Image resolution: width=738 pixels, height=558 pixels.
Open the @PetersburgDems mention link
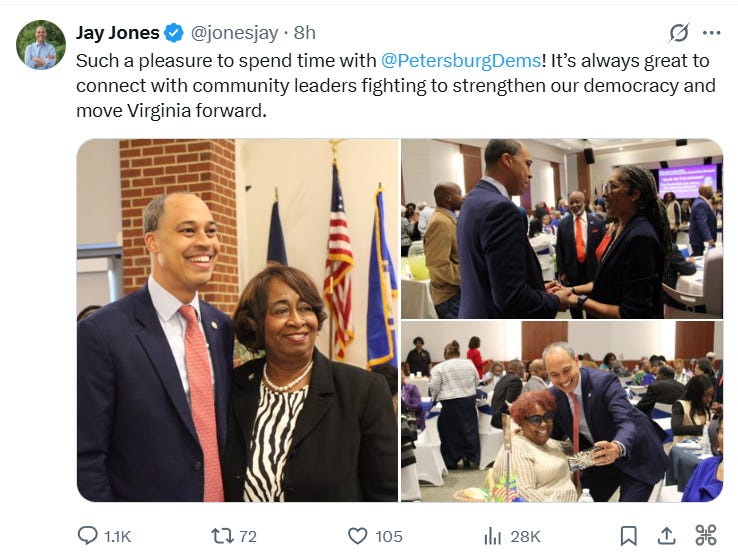click(x=461, y=61)
